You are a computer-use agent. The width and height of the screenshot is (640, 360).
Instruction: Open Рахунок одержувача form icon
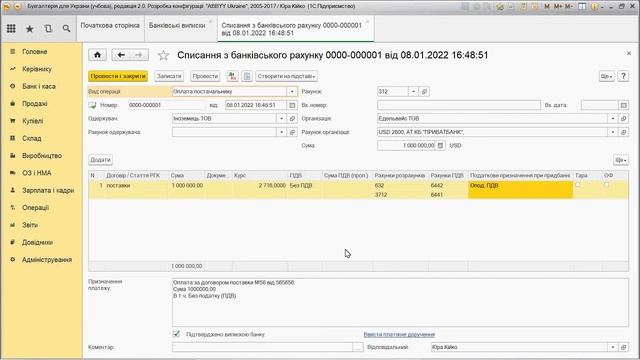click(292, 132)
